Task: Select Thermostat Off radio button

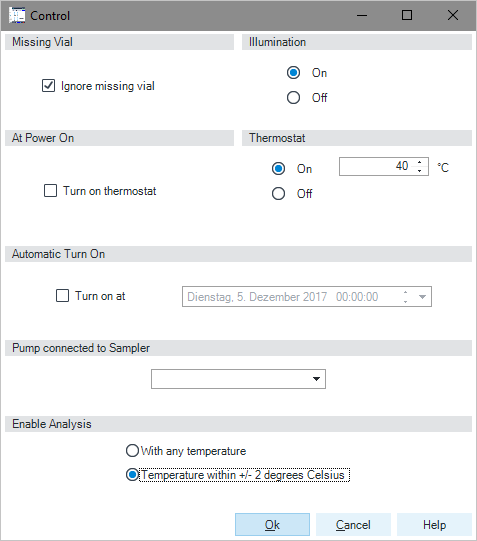Action: [278, 194]
